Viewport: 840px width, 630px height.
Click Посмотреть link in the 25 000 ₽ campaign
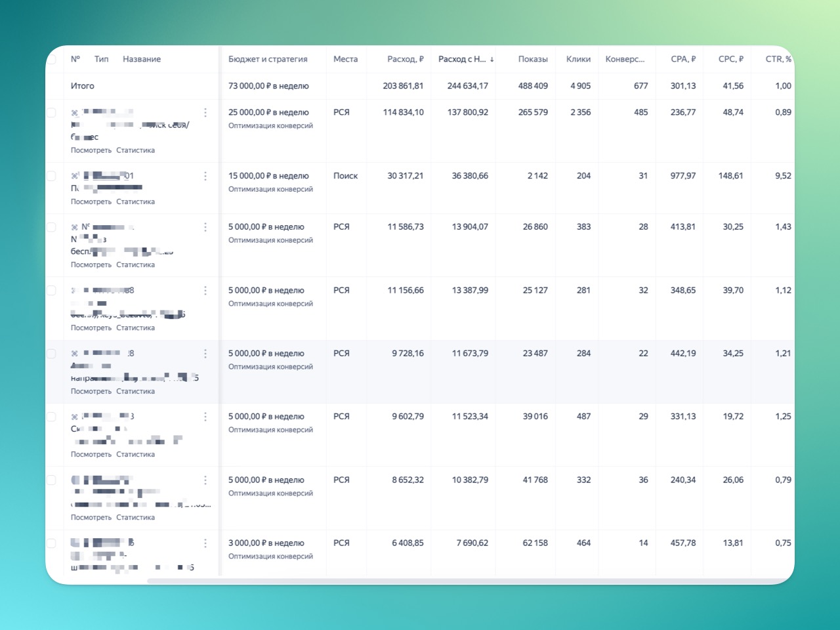coord(91,150)
